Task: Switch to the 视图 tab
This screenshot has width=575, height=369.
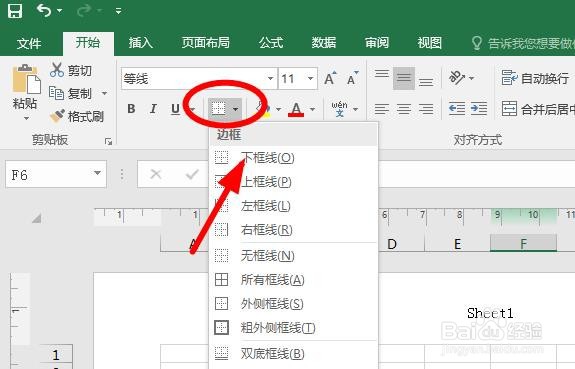Action: point(429,43)
